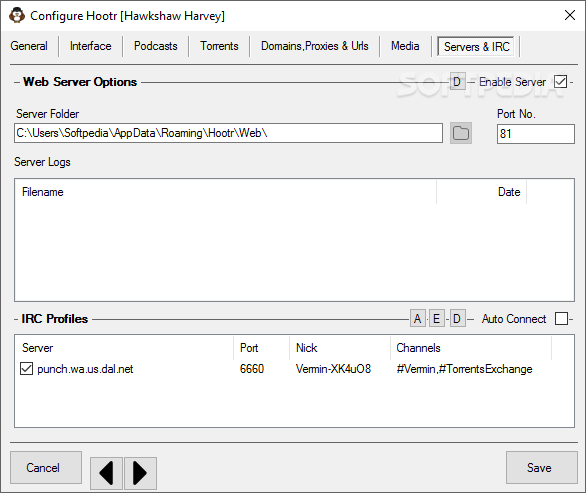Open the Podcasts tab
Screen dimensions: 586x493
[x=155, y=46]
